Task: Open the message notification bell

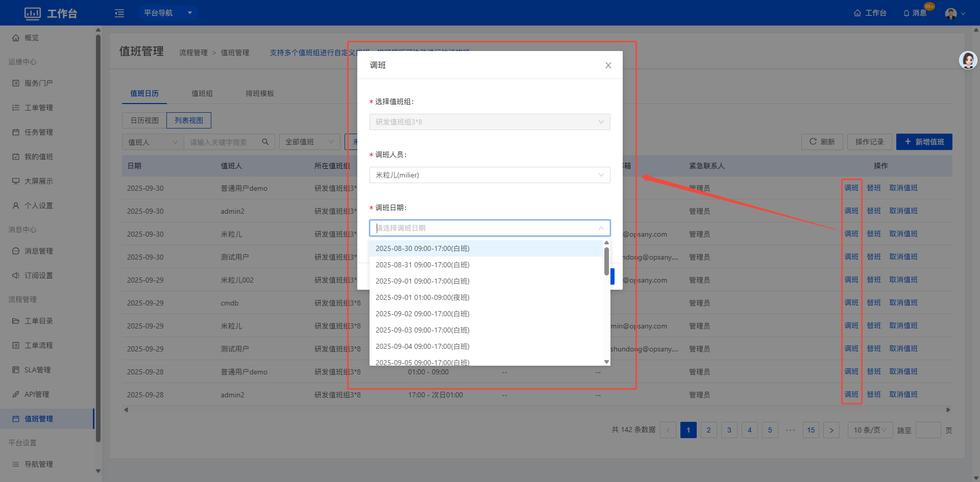Action: click(x=907, y=13)
